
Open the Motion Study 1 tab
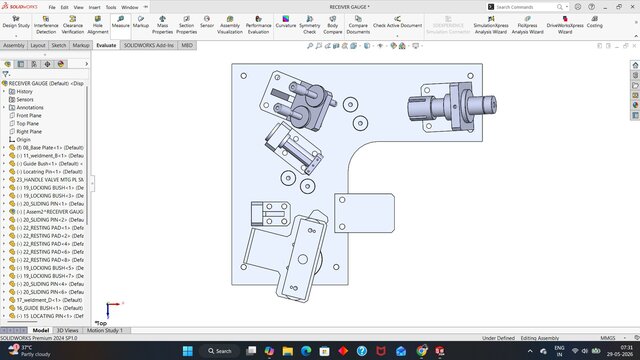[104, 330]
